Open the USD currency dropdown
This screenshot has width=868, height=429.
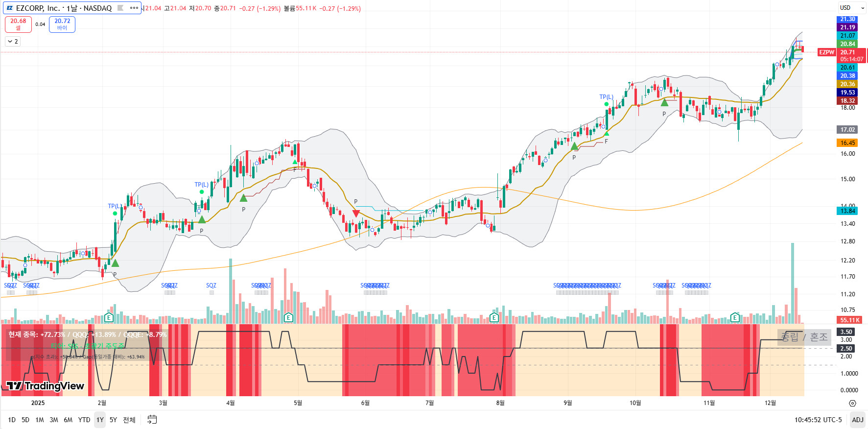coord(851,8)
